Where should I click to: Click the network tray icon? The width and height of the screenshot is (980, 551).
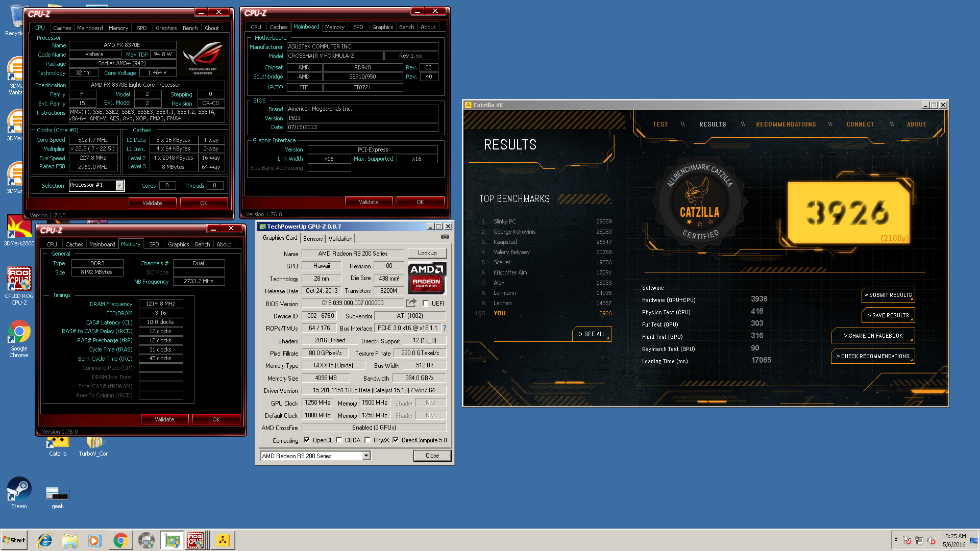919,540
